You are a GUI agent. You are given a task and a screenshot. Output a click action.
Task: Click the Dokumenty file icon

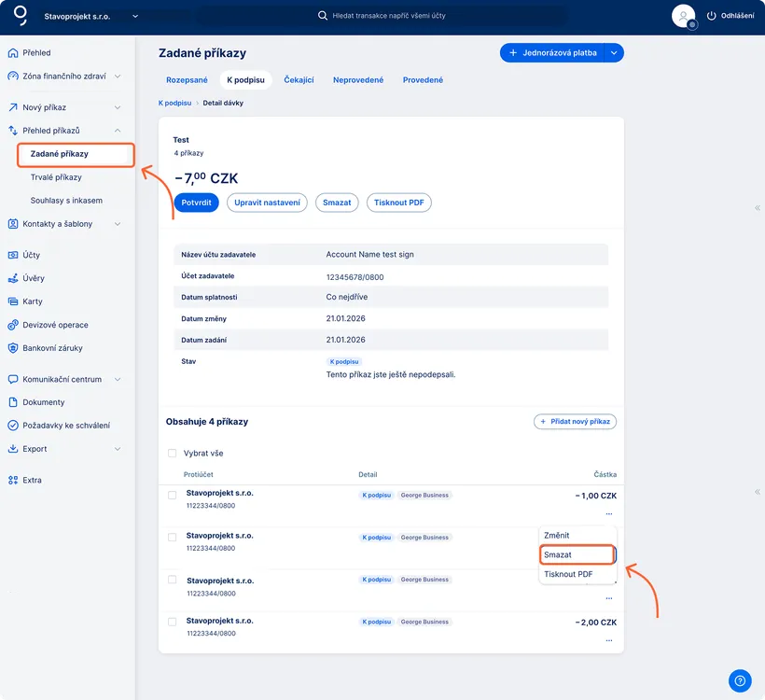click(x=13, y=402)
